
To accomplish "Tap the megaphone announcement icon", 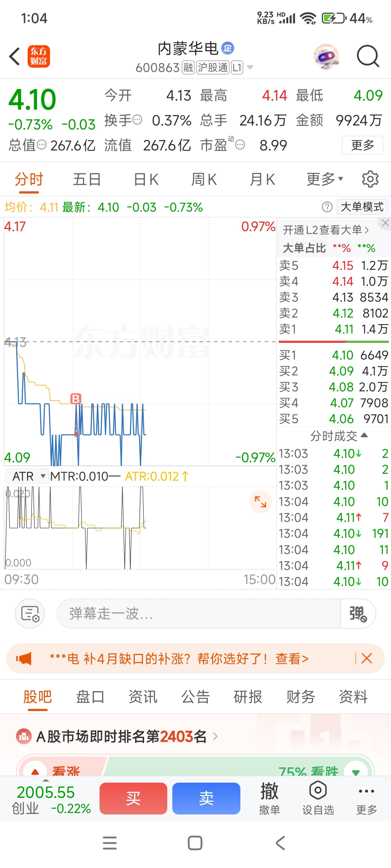I will tap(24, 658).
